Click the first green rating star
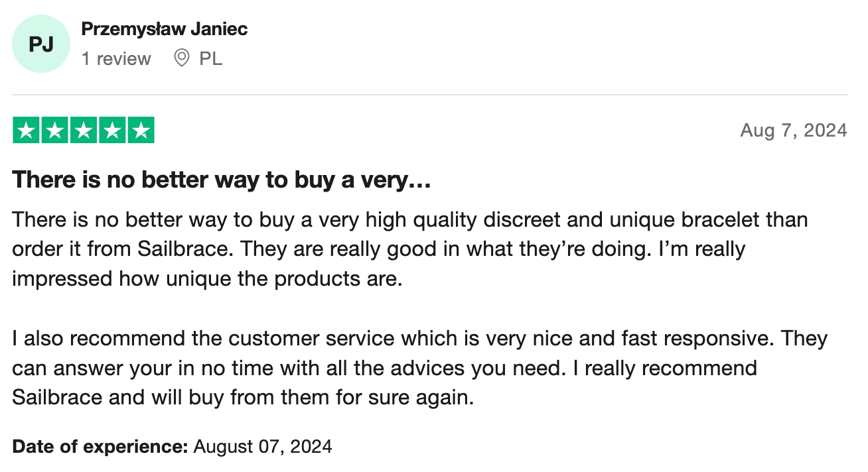 click(27, 130)
